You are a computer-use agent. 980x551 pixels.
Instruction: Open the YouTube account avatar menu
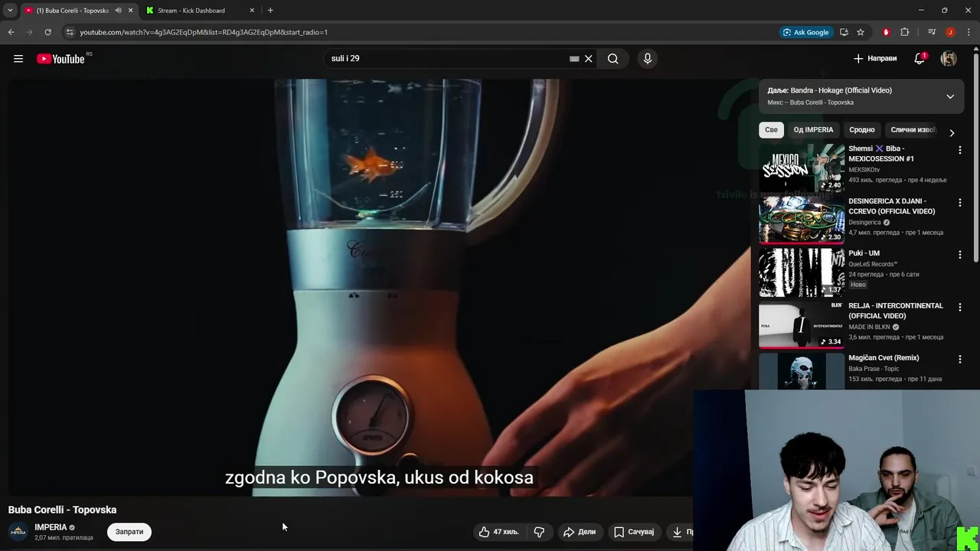pyautogui.click(x=949, y=59)
